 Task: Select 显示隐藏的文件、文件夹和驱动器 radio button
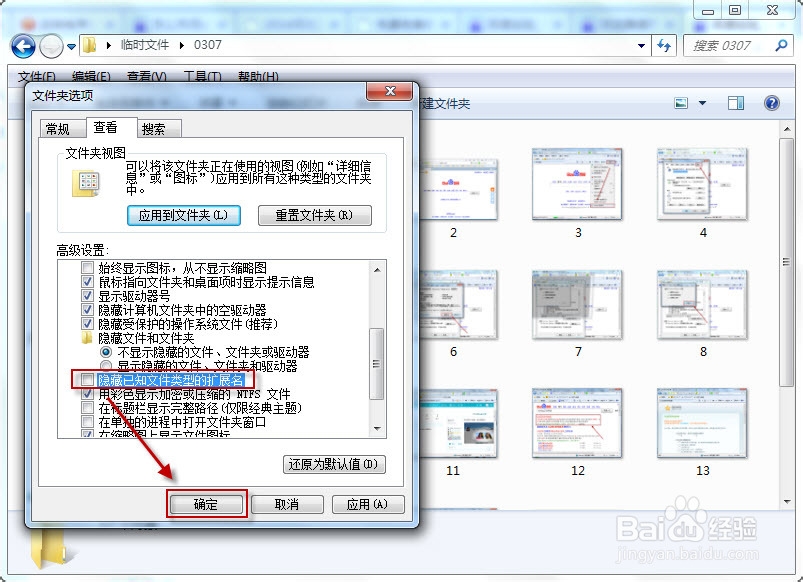pos(106,366)
